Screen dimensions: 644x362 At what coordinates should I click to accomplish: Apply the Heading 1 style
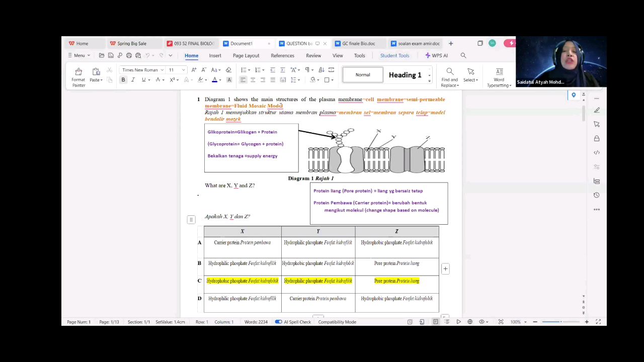pos(405,75)
